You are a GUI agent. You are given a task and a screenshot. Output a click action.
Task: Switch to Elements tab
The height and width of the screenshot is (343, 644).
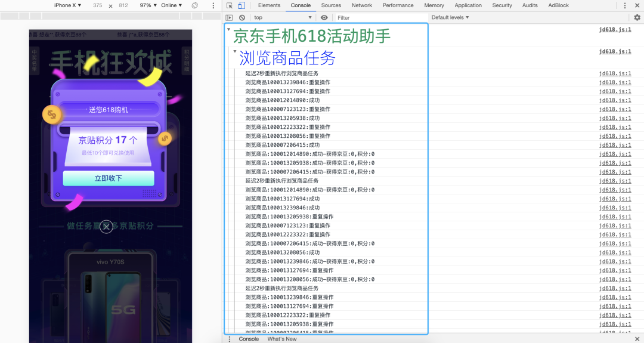[x=269, y=5]
